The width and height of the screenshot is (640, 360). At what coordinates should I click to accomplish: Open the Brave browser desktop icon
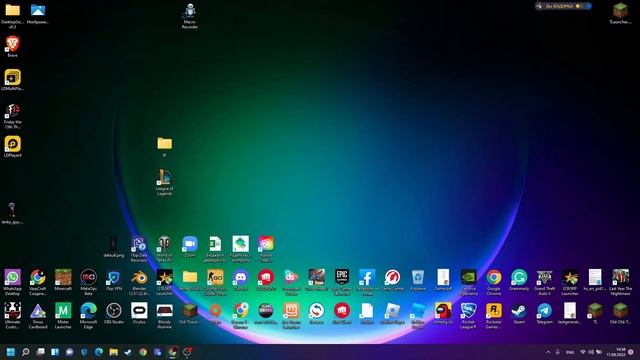point(12,44)
